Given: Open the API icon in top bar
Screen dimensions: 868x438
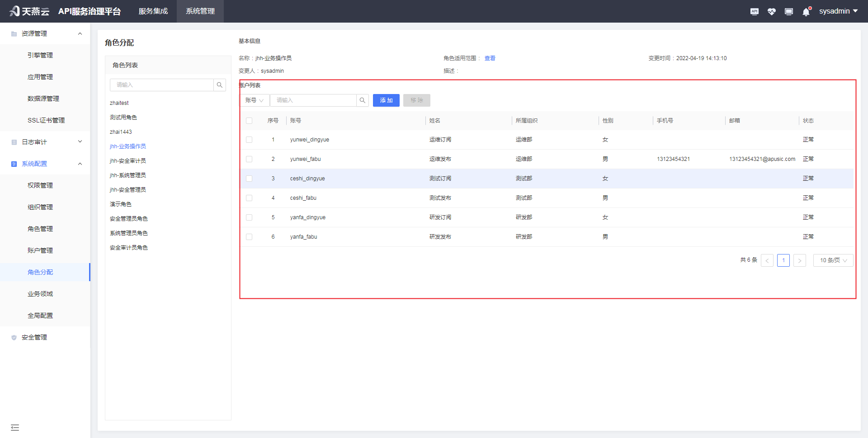Looking at the screenshot, I should click(754, 12).
